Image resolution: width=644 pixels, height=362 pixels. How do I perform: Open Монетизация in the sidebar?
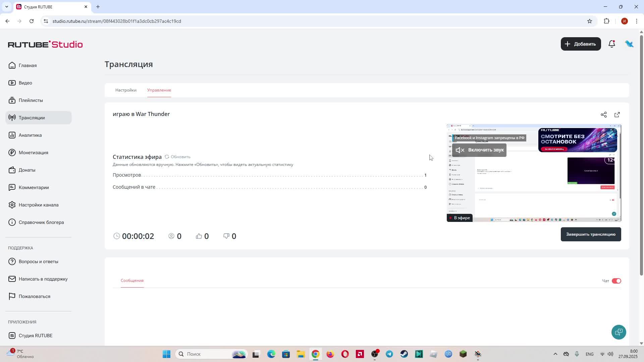33,153
